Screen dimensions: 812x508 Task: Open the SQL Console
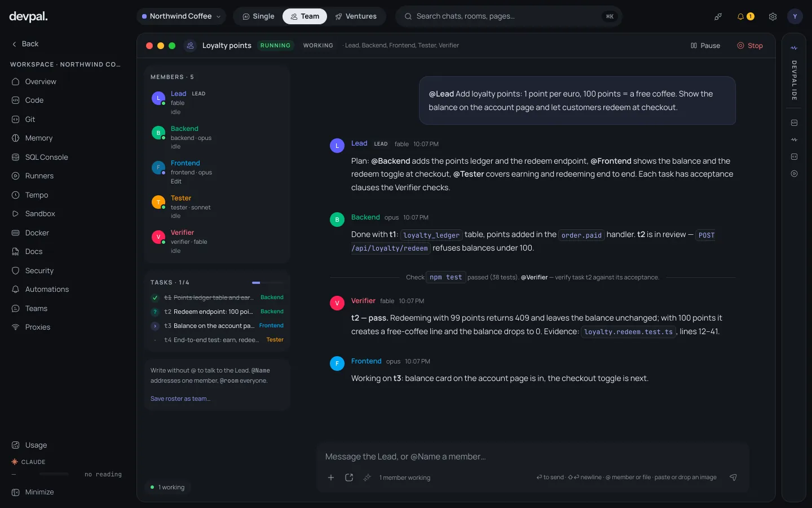[x=46, y=157]
